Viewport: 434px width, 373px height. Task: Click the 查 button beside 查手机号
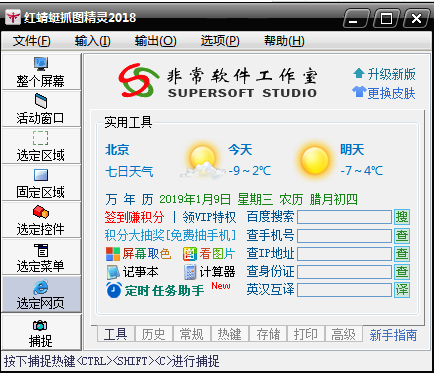tap(402, 235)
